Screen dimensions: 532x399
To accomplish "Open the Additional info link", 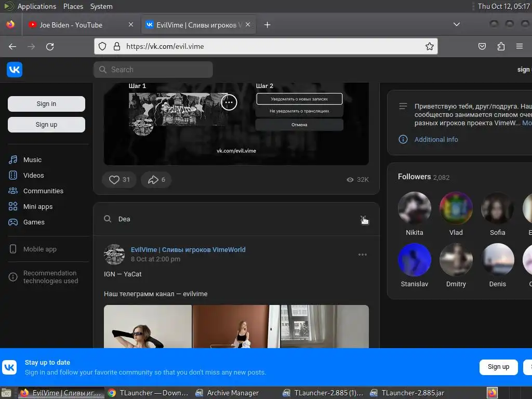I will point(436,139).
